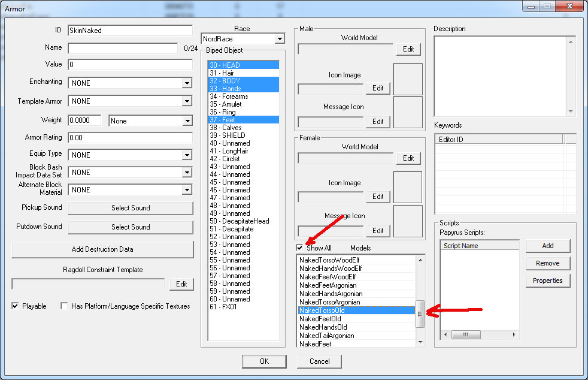Open the Alternate Block Material dropdown
Viewport: 588px width, 380px height.
tap(187, 189)
